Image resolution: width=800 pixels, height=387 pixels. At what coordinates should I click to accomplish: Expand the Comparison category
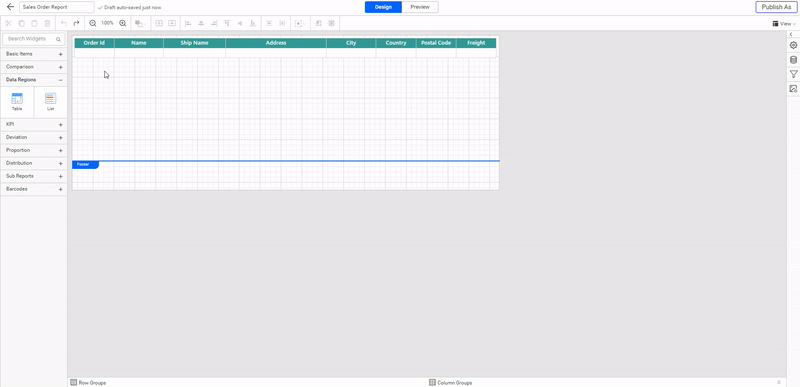click(x=34, y=67)
